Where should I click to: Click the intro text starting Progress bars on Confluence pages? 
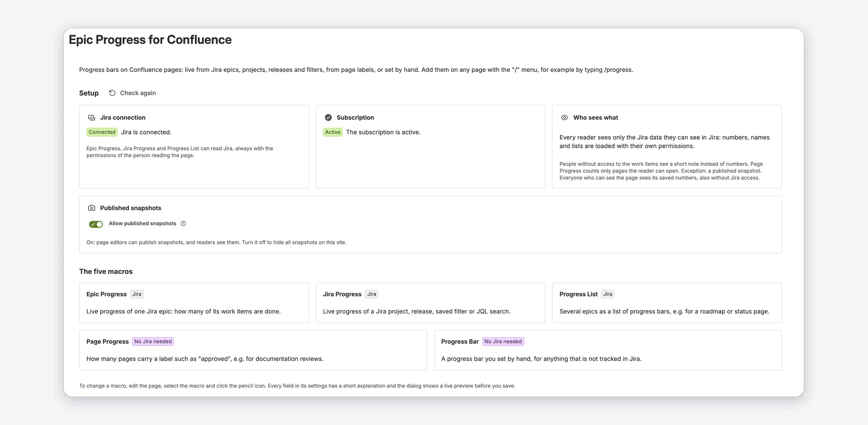(356, 70)
